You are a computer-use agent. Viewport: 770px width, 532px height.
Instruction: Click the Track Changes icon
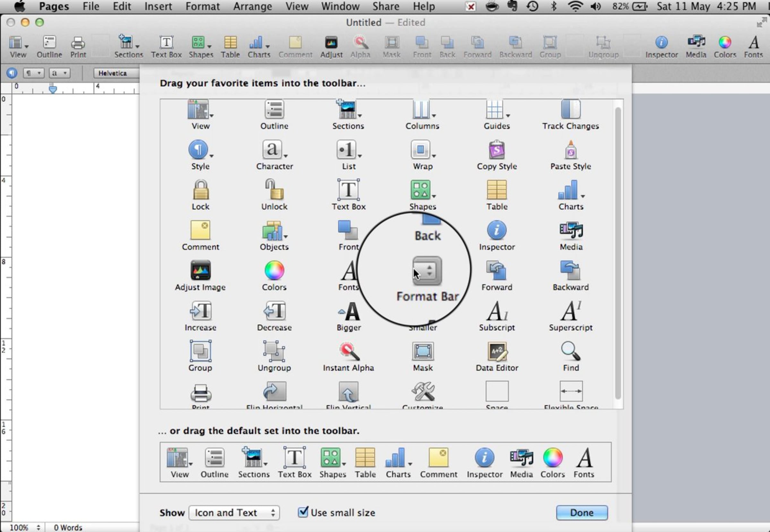point(570,109)
